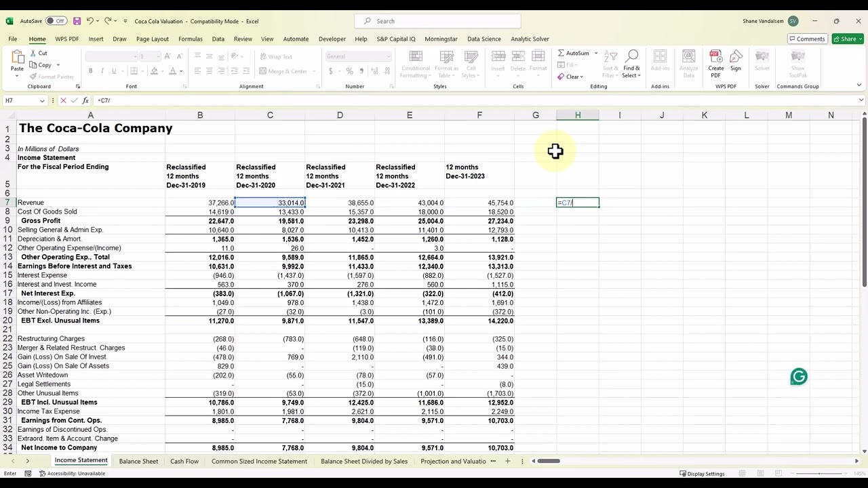Click the Insert Function fx icon

[x=85, y=100]
